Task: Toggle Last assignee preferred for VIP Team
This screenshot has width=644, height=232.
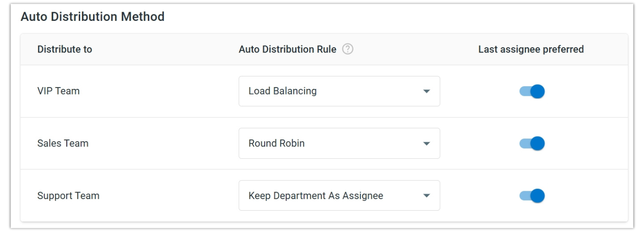Action: [x=531, y=91]
